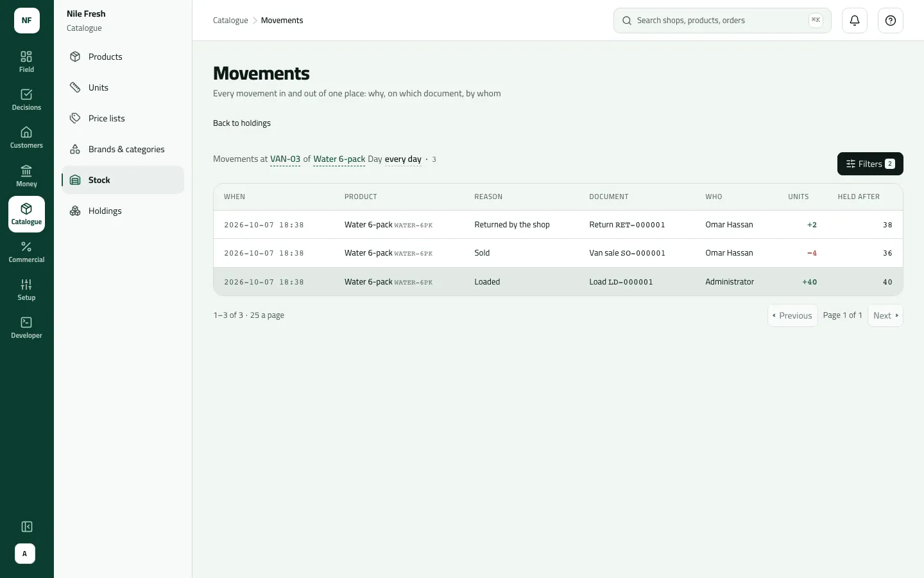Go to the Decisions section
Image resolution: width=924 pixels, height=578 pixels.
[26, 100]
